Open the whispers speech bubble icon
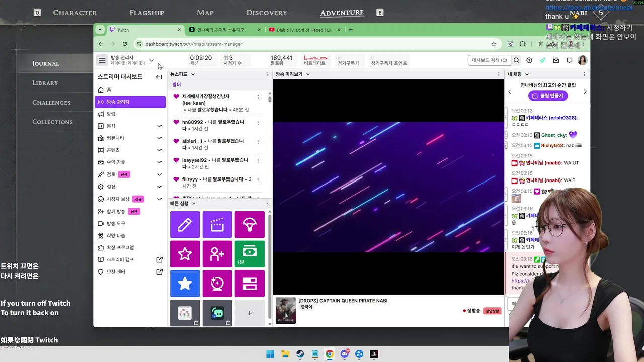This screenshot has height=362, width=644. point(569,60)
